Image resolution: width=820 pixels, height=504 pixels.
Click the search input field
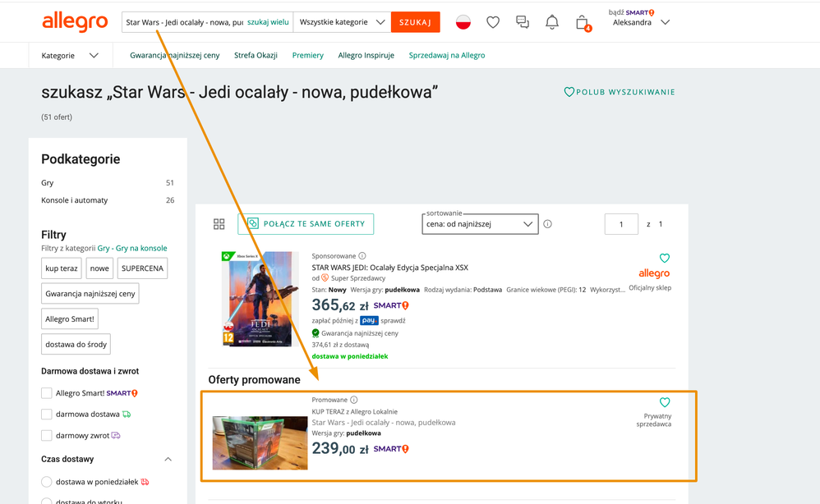click(x=184, y=22)
